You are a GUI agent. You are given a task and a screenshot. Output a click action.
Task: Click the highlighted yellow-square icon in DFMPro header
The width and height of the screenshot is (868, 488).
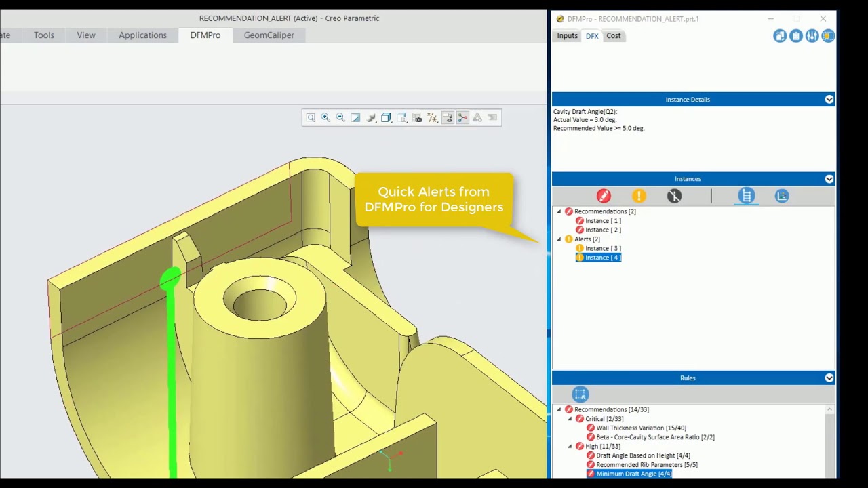(828, 36)
